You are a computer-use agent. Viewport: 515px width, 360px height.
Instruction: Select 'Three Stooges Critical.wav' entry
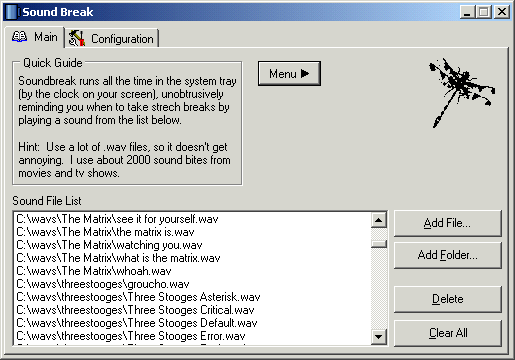193,310
